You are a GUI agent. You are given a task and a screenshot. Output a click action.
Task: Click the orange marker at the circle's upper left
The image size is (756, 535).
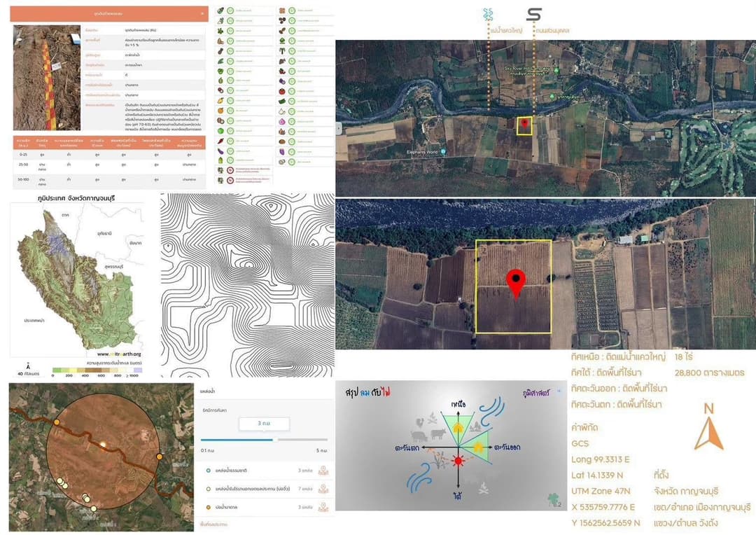pos(57,422)
